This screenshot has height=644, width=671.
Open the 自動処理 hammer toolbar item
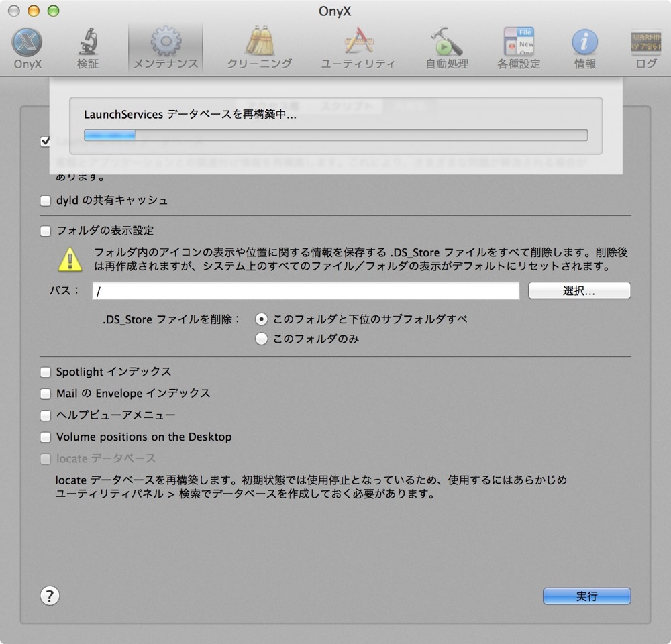click(x=447, y=48)
